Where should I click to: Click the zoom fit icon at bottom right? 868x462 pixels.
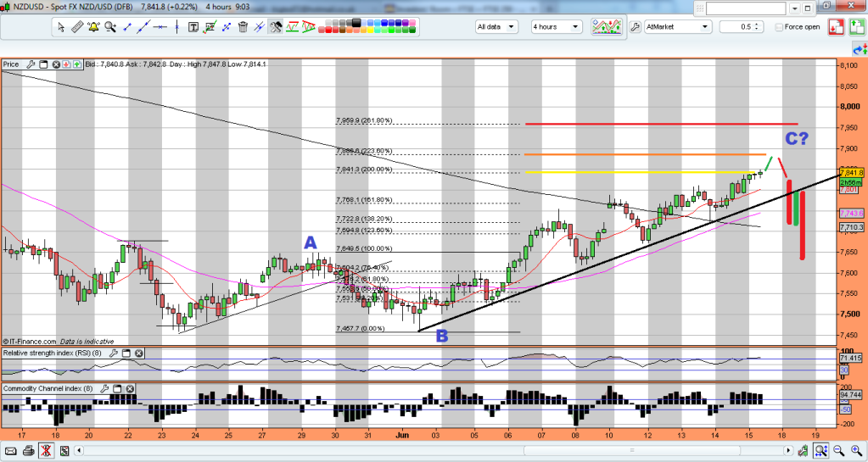point(821,451)
